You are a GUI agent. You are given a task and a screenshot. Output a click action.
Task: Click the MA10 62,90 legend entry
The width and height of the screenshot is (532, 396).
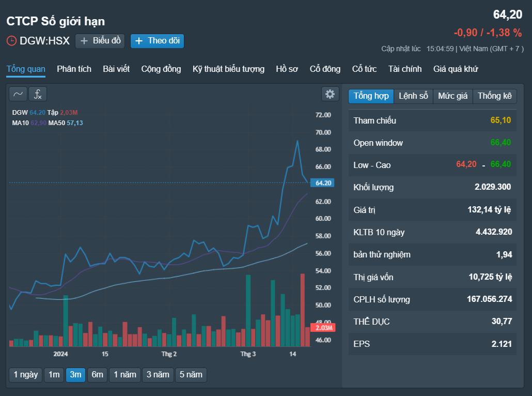[x=29, y=123]
